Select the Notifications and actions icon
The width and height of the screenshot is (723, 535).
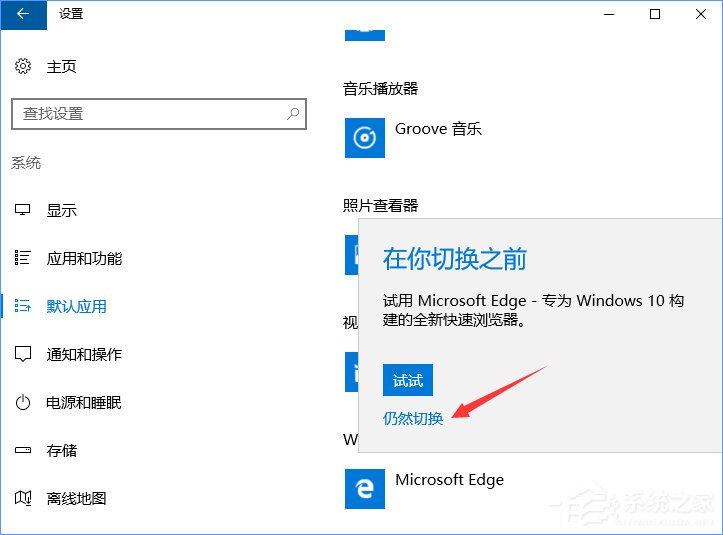click(23, 354)
